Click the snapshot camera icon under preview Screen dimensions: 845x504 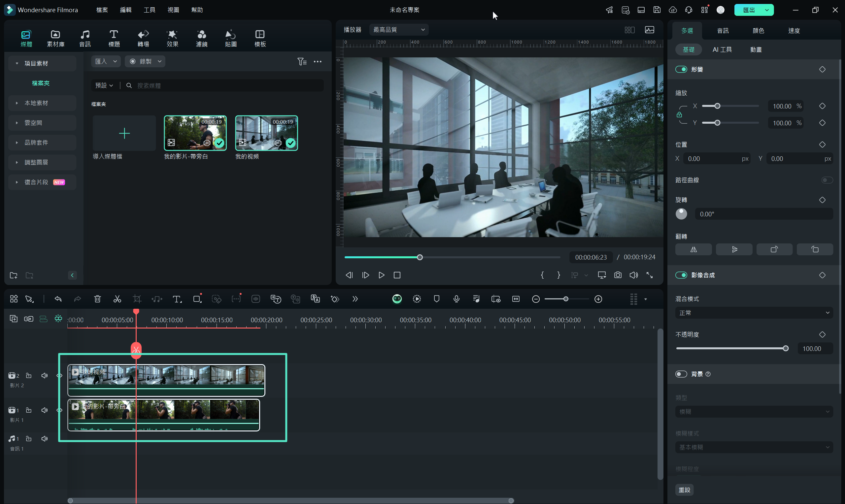(618, 275)
